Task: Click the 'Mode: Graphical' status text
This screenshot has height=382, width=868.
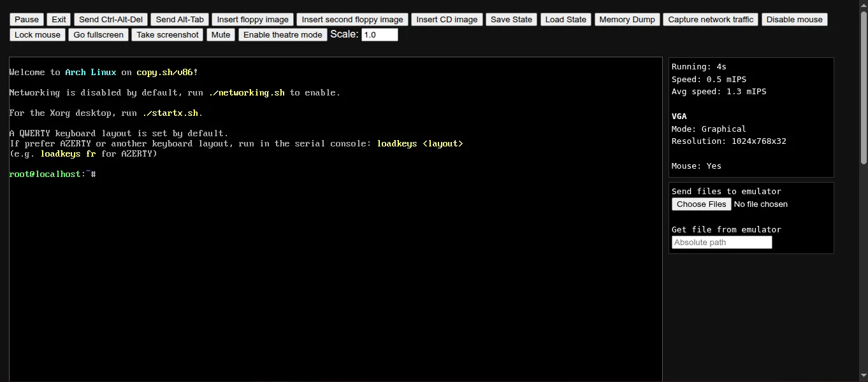Action: (709, 129)
